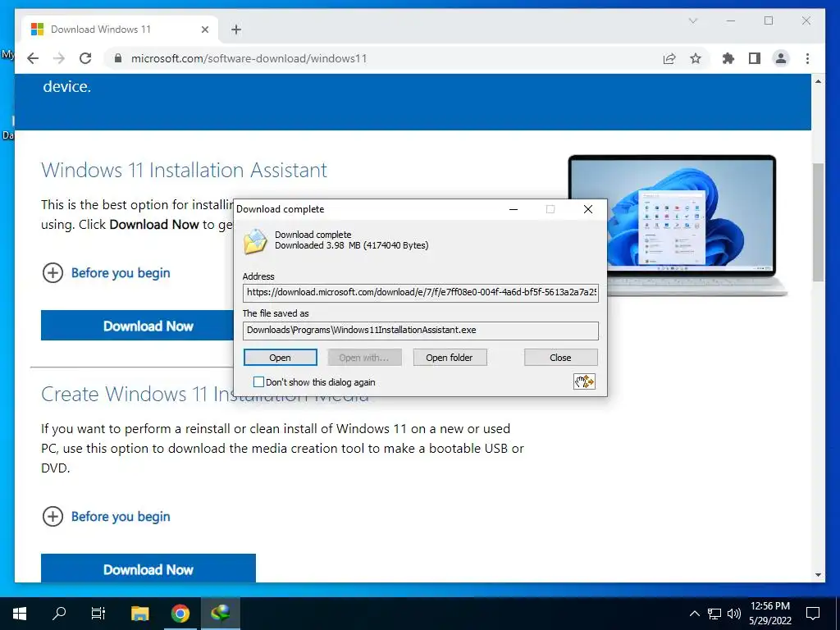
Task: Open Chrome tab search chevron
Action: coord(692,21)
